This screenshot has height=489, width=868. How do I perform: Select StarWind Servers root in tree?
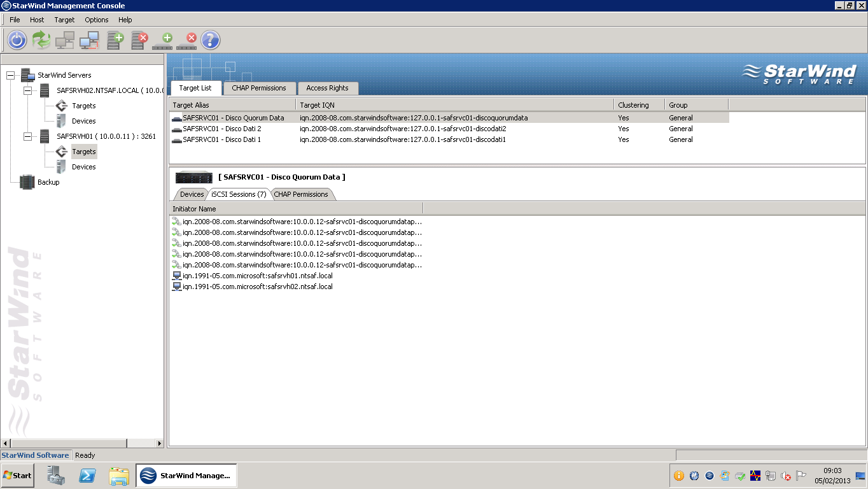point(64,75)
